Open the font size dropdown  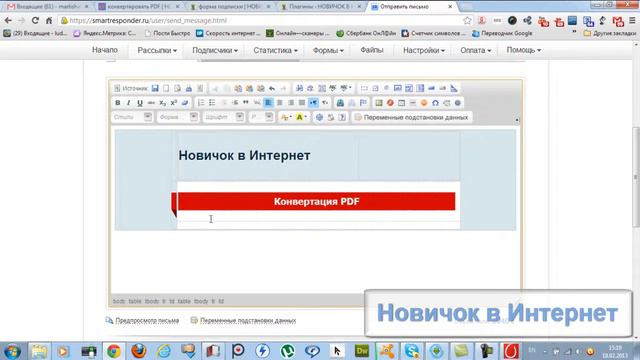point(261,117)
